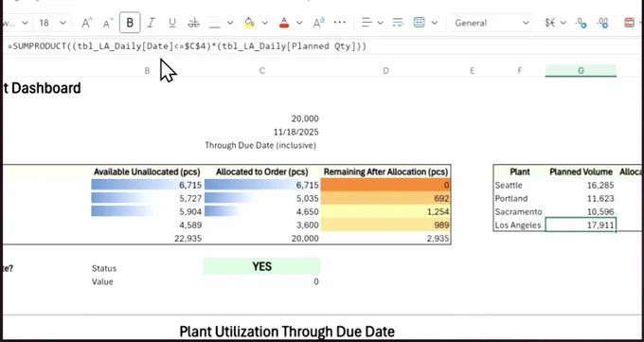Click the Allocated to Order (pcs) header
Image resolution: width=644 pixels, height=342 pixels.
[262, 171]
